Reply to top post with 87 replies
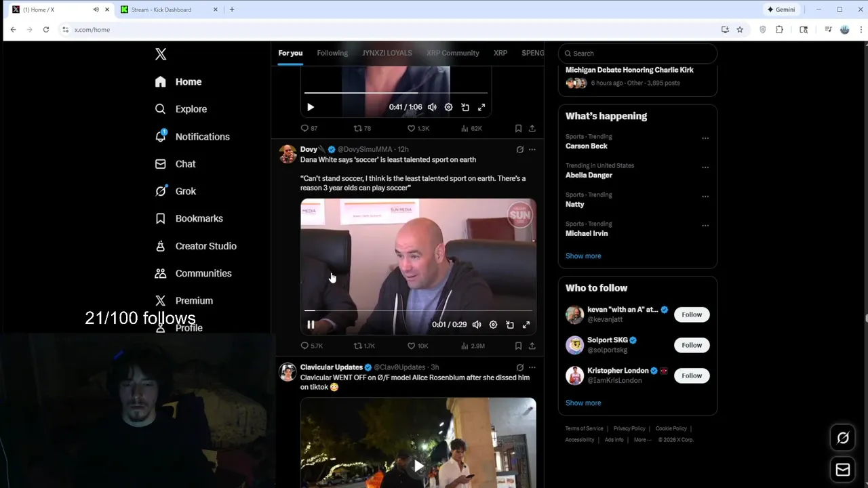The width and height of the screenshot is (868, 488). pos(309,128)
